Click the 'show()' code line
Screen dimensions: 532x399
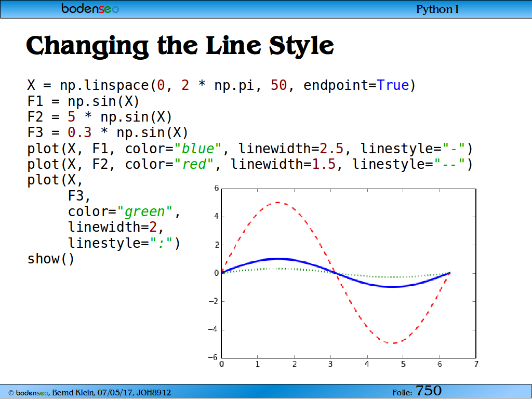(x=51, y=259)
